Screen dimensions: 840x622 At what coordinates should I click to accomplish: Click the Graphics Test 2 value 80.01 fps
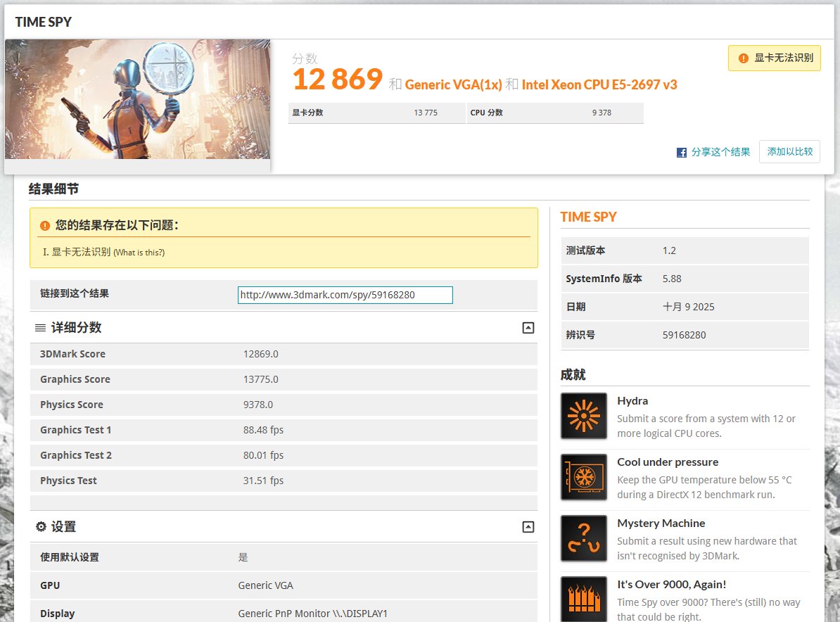click(x=263, y=455)
